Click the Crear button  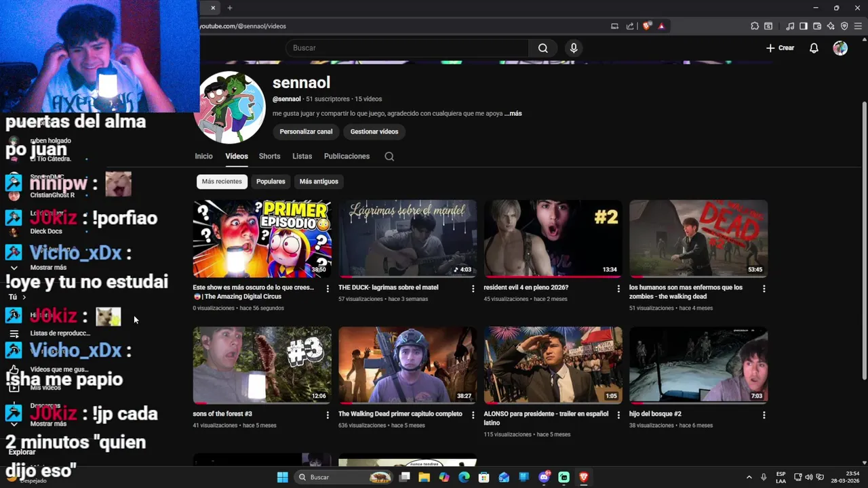[x=780, y=48]
